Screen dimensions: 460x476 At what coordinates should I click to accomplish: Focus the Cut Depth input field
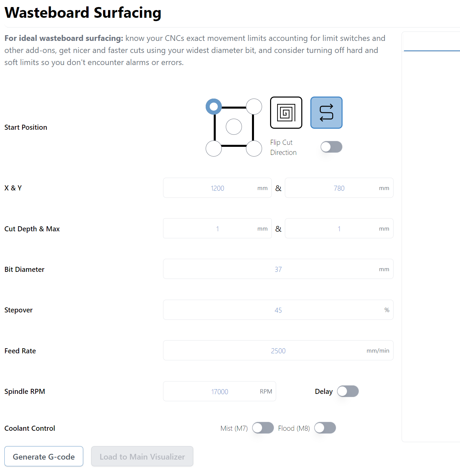tap(217, 229)
